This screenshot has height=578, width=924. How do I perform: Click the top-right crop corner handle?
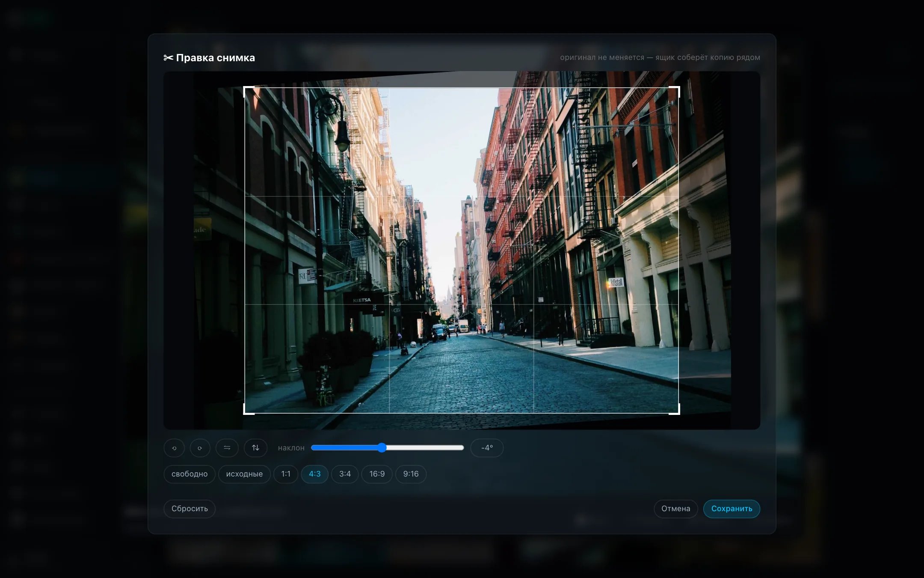click(675, 91)
